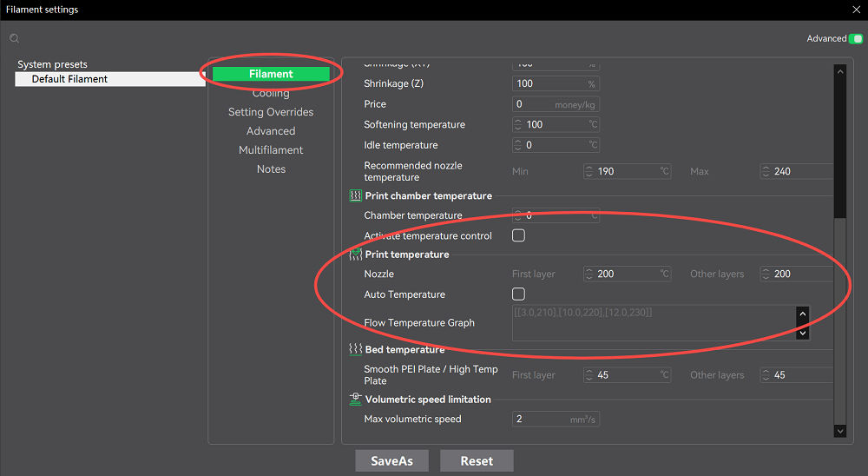Check the Auto Temperature checkbox
This screenshot has width=868, height=476.
click(518, 294)
